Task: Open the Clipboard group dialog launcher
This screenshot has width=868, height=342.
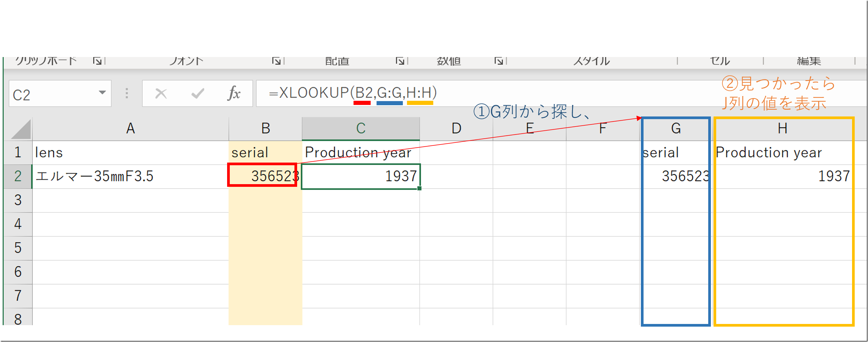Action: click(97, 61)
